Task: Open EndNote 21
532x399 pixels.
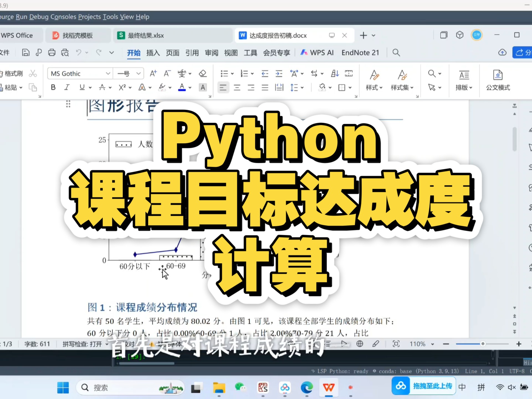Action: pyautogui.click(x=360, y=52)
